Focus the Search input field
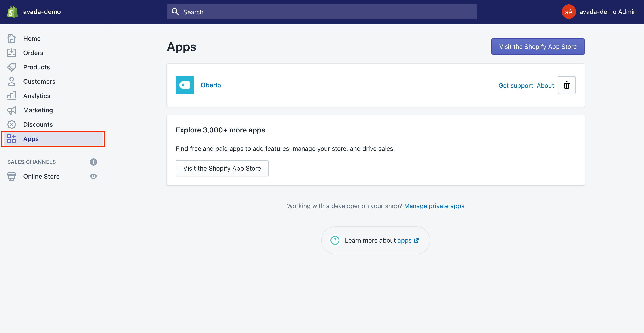Viewport: 644px width, 333px height. coord(322,12)
